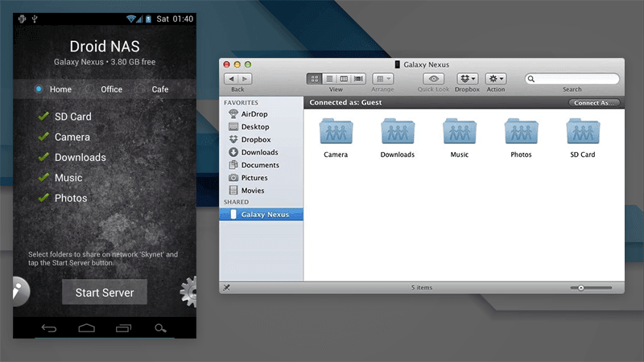The height and width of the screenshot is (362, 644).
Task: Click "Galaxy Nexus • 3.80 GB free" text
Action: [105, 62]
